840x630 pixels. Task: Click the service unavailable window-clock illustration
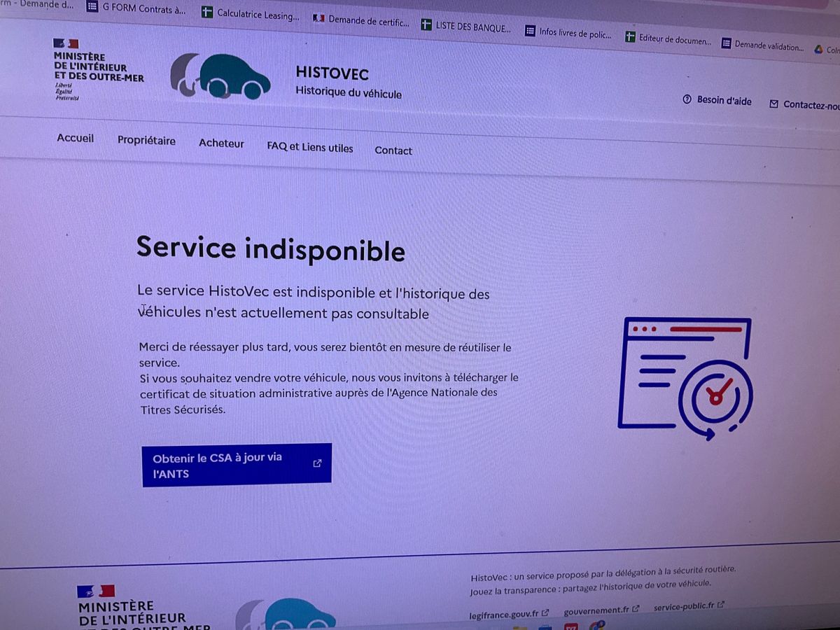tap(685, 379)
